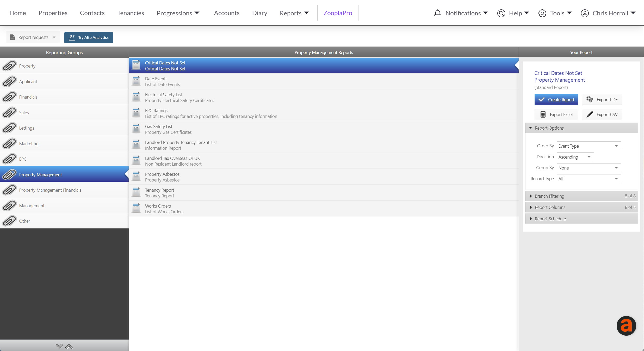Click the Tools gear icon

tap(542, 13)
